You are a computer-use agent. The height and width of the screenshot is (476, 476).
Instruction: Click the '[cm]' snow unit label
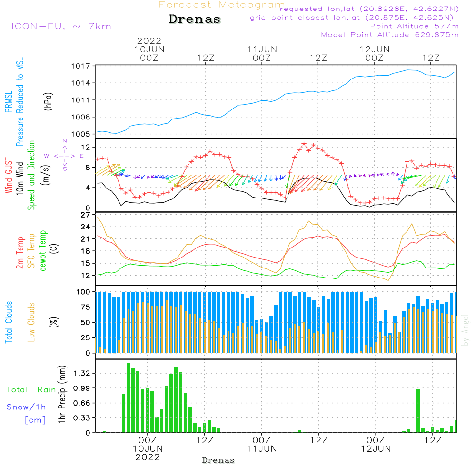35,420
